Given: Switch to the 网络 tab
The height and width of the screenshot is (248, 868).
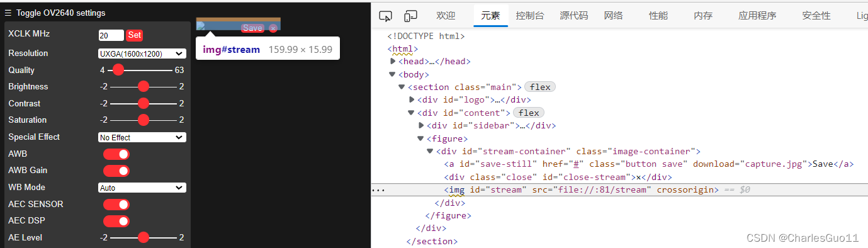Looking at the screenshot, I should [613, 16].
